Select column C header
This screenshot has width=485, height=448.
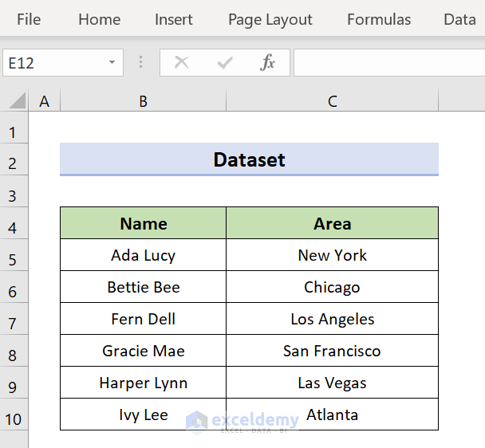332,101
